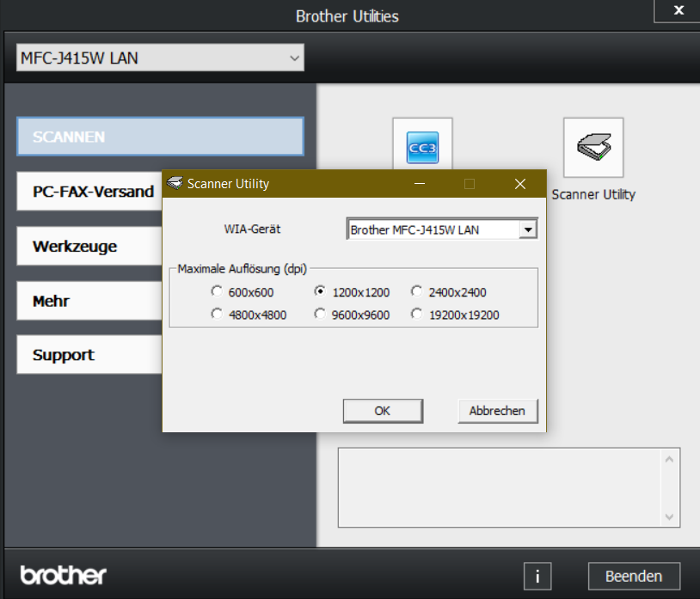Viewport: 700px width, 599px height.
Task: Close the Brother Utilities window
Action: 679,10
